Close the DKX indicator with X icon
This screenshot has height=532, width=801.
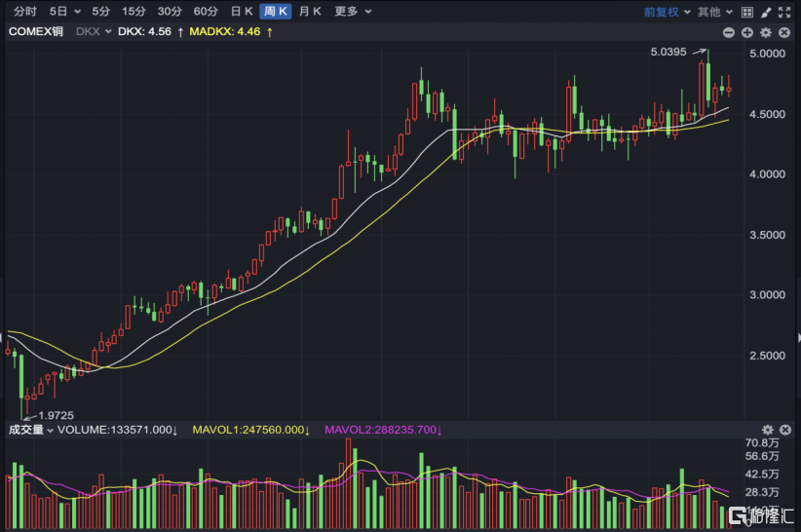point(784,33)
